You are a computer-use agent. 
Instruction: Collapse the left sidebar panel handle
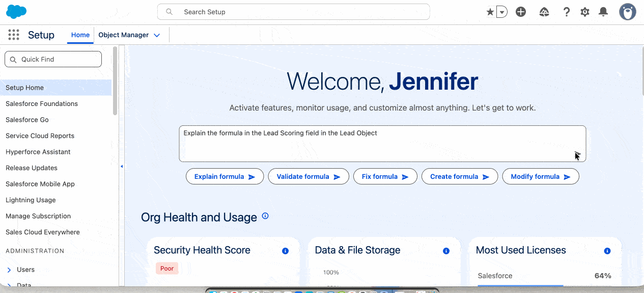coord(122,166)
